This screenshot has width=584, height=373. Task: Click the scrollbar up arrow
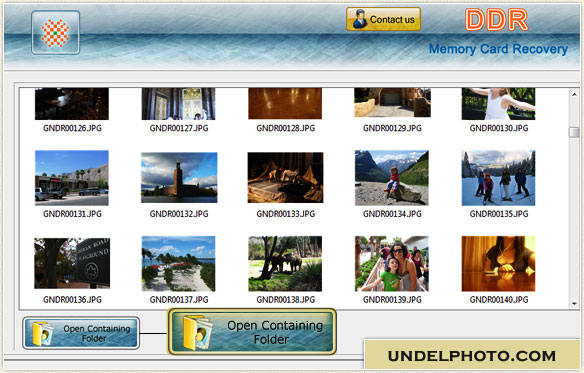[574, 95]
